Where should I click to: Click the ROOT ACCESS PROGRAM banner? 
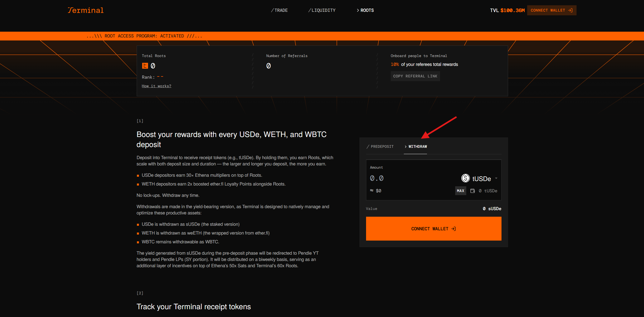tap(144, 36)
